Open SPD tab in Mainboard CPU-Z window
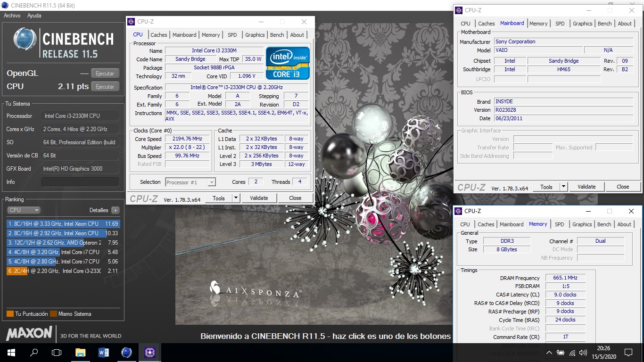The width and height of the screenshot is (644, 362). click(x=560, y=24)
